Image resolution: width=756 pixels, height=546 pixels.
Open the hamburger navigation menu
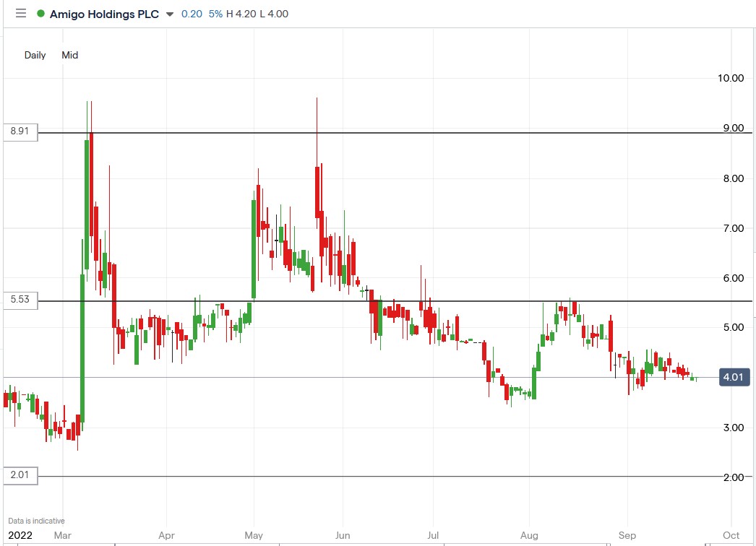pos(20,13)
